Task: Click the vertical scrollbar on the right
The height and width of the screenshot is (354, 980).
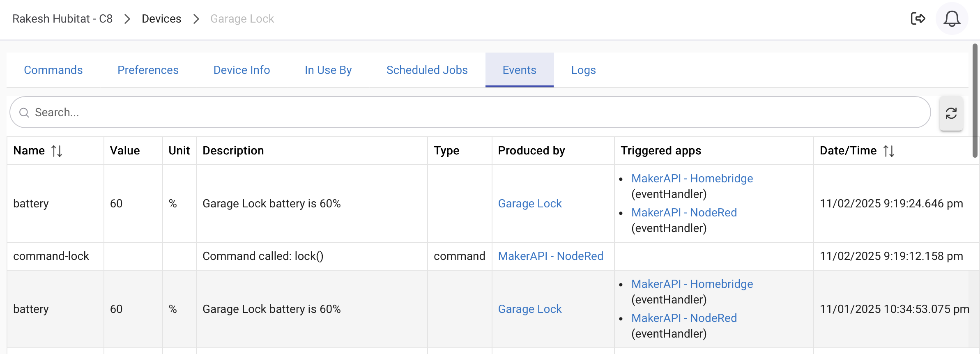Action: point(975,101)
